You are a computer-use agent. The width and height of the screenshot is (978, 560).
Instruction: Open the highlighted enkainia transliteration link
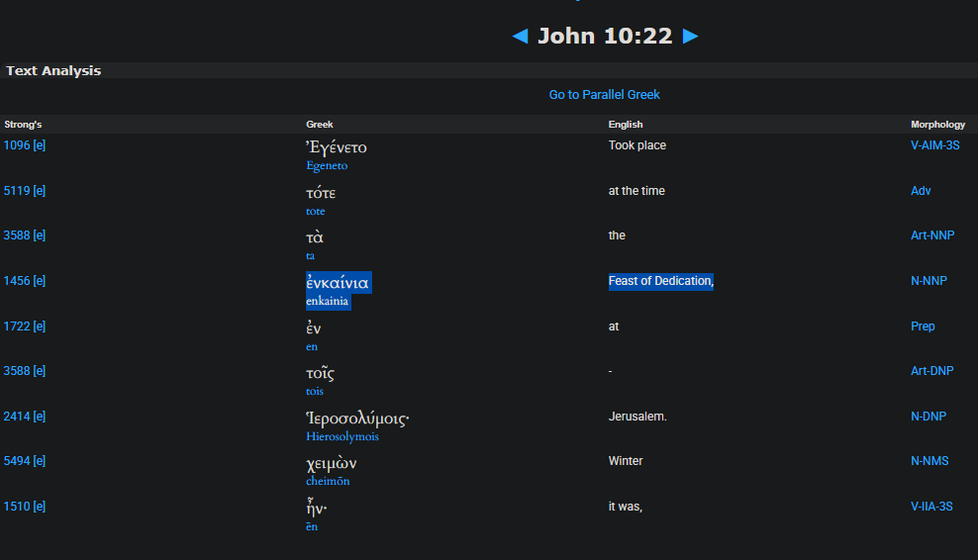coord(327,301)
